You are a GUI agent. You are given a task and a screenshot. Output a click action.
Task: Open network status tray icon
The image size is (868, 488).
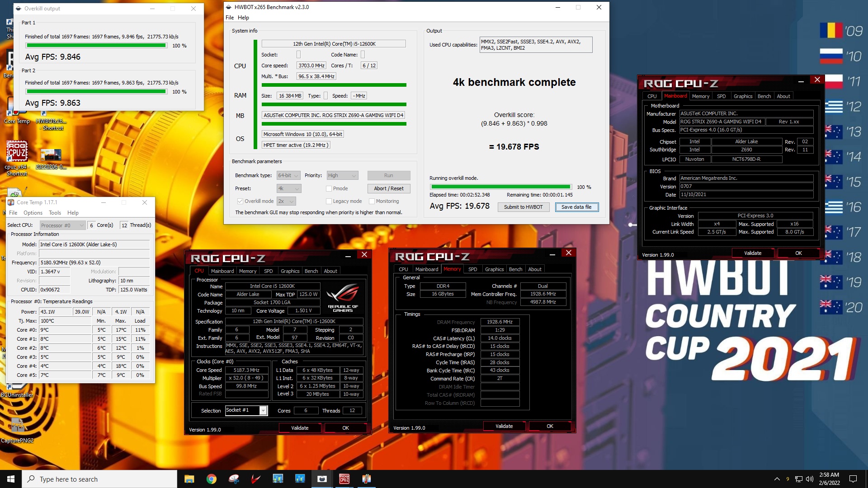pos(799,479)
